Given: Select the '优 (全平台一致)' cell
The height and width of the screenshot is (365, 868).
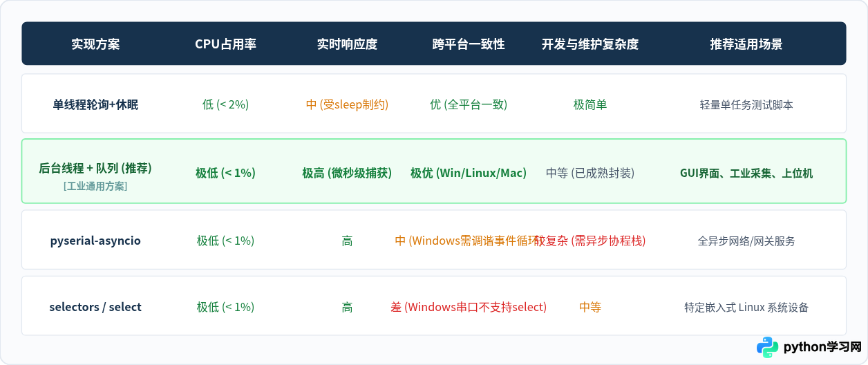Looking at the screenshot, I should click(x=469, y=104).
